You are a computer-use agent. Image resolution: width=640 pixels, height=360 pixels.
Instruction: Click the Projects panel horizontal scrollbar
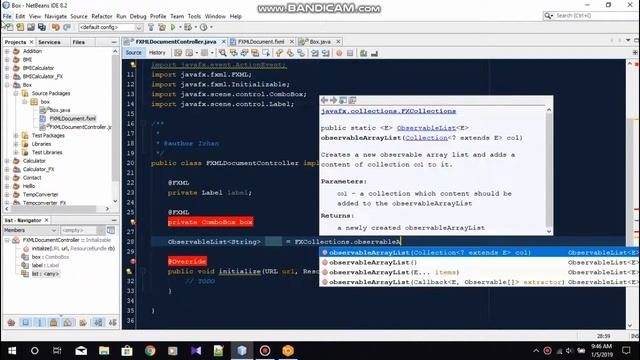[56, 209]
